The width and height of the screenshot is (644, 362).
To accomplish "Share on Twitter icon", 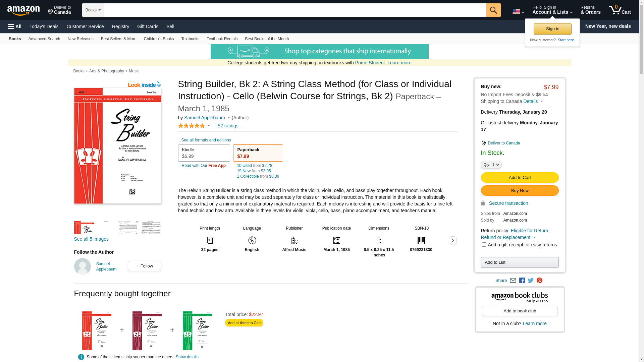I will [x=531, y=281].
